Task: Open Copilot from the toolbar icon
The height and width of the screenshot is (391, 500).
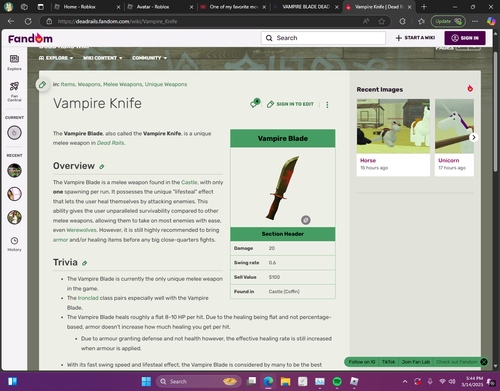Action: pos(491,21)
